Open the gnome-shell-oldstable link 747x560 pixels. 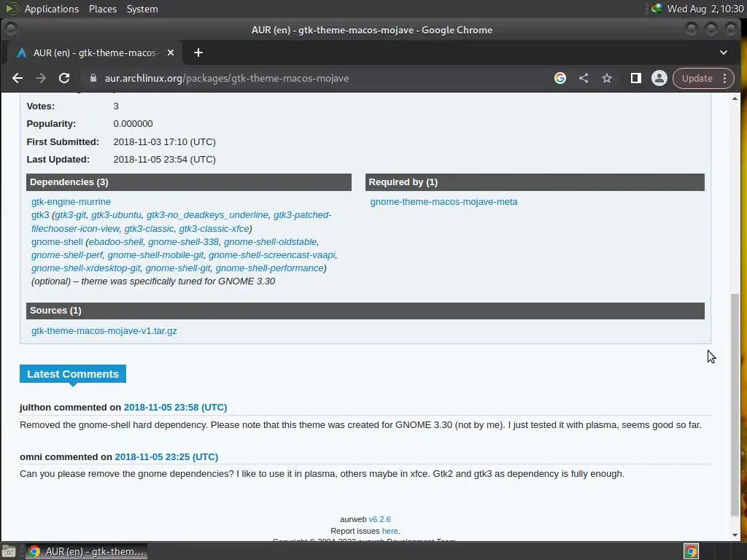[x=270, y=242]
